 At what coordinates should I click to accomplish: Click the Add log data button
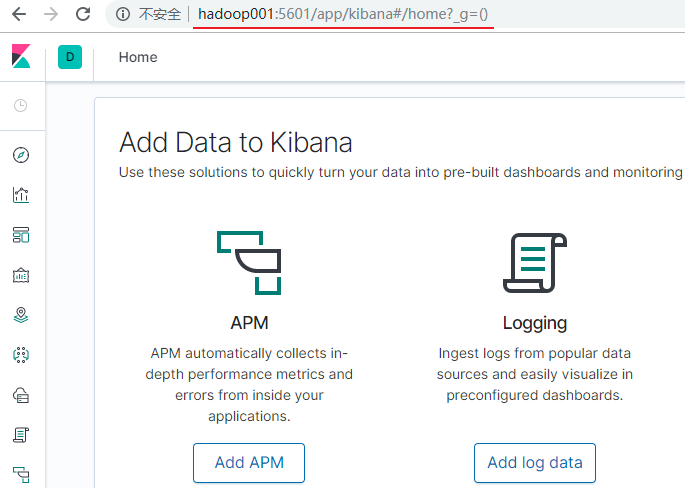point(535,463)
